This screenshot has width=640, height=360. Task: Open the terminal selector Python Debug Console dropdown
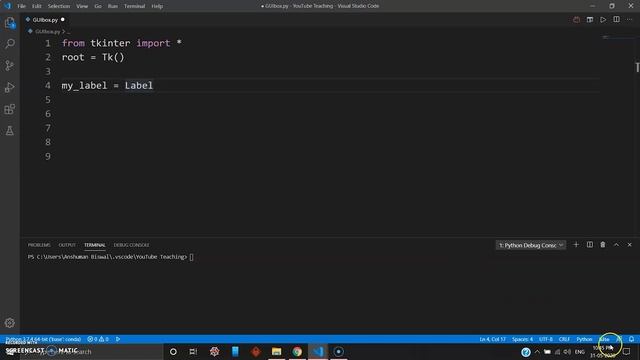coord(531,245)
